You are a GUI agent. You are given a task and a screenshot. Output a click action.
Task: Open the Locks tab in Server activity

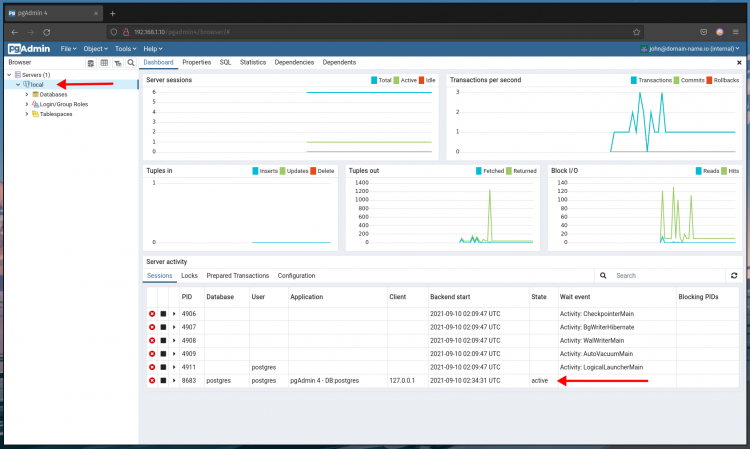[189, 276]
